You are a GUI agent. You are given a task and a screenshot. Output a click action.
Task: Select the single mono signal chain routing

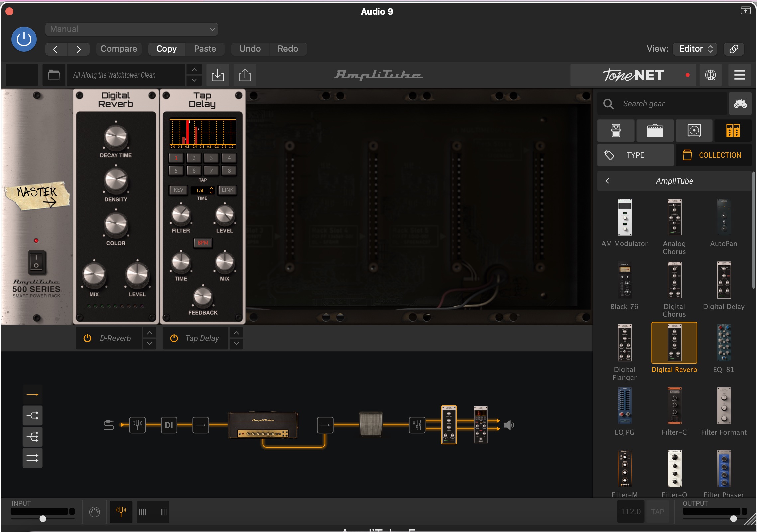tap(32, 394)
